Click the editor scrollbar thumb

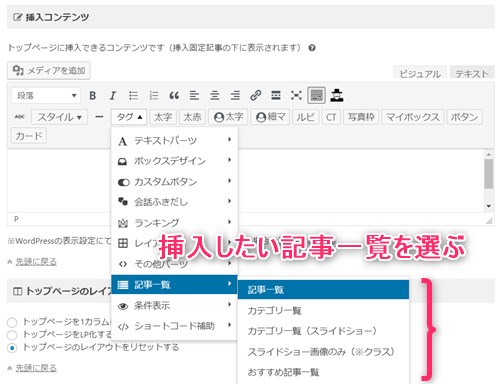coord(489,174)
